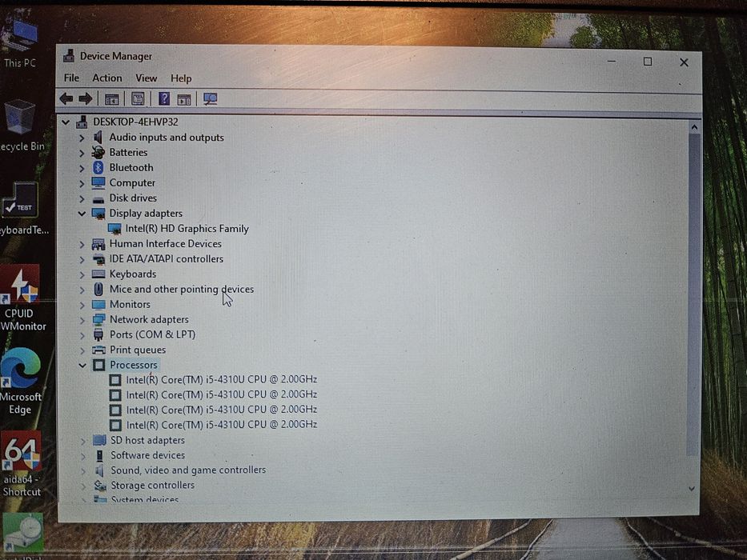Expand IDE ATA/ATAPI controllers node
This screenshot has width=747, height=560.
point(82,259)
